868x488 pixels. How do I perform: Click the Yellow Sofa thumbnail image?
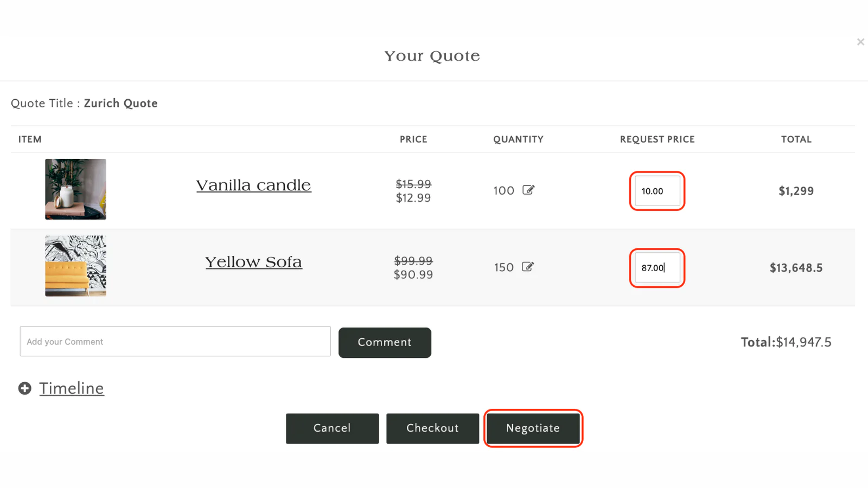point(75,266)
